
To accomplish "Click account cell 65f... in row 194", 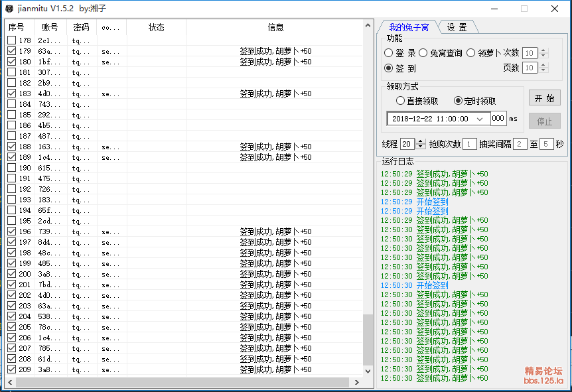I will pyautogui.click(x=49, y=210).
